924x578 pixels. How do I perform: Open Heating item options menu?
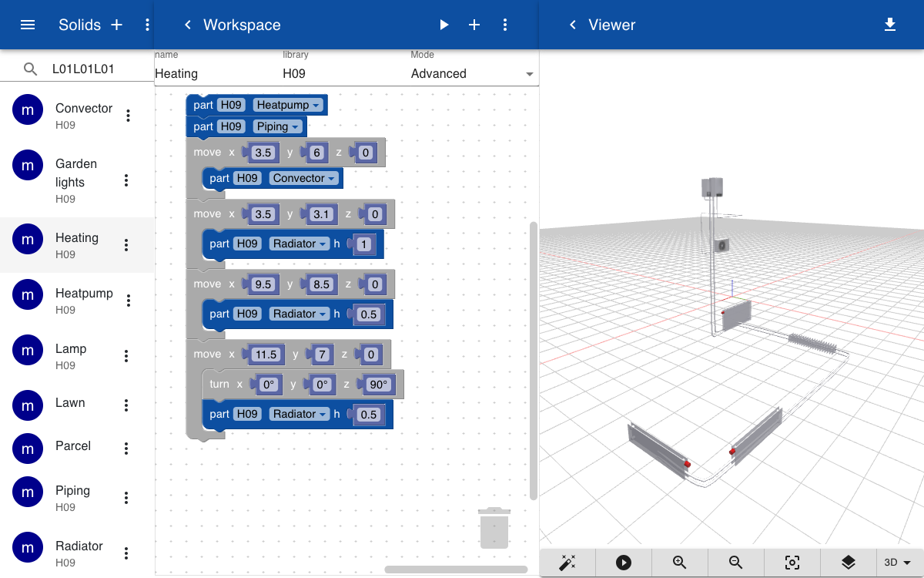point(126,245)
